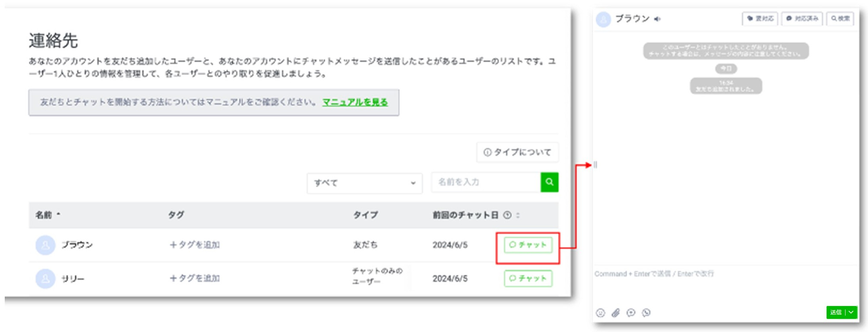Screen dimensions: 868x332
Task: Expand the send options arrow beside 送信
Action: point(851,312)
